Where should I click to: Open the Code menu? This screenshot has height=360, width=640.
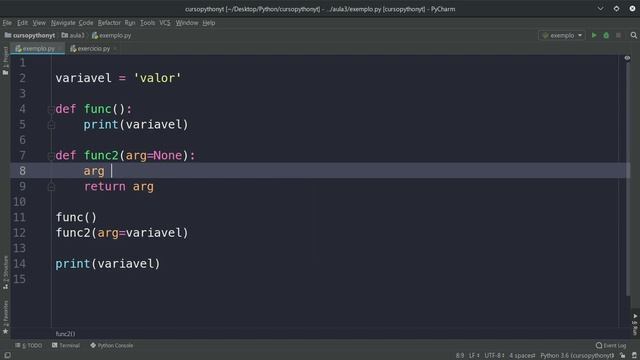pyautogui.click(x=86, y=23)
